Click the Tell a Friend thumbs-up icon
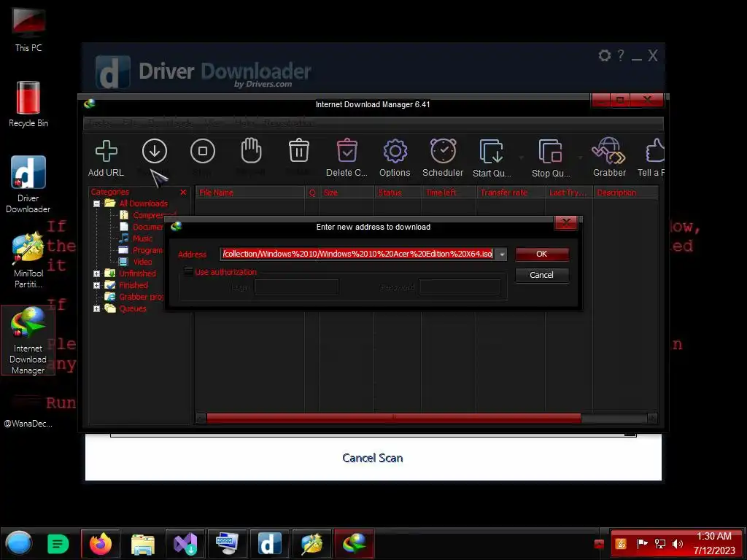The height and width of the screenshot is (560, 747). click(655, 151)
